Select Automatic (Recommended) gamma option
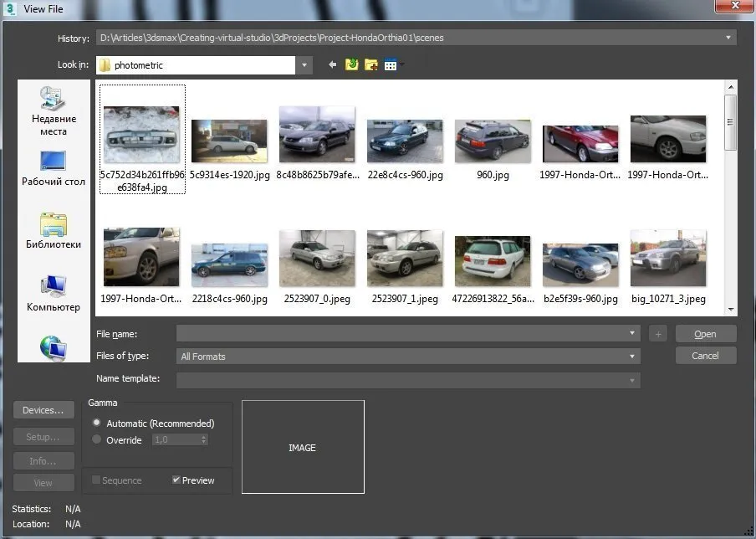Image resolution: width=756 pixels, height=539 pixels. pos(97,423)
